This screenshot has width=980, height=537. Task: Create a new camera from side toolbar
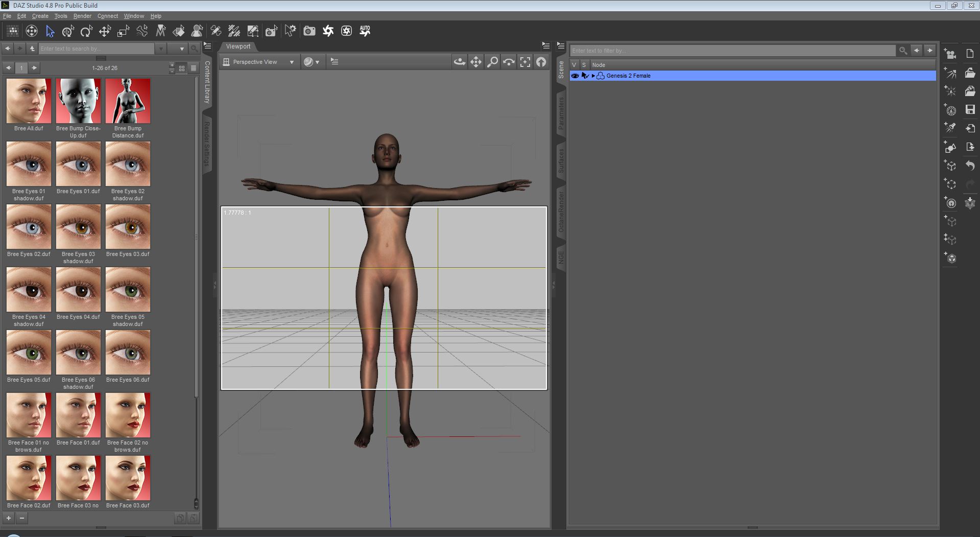[950, 54]
